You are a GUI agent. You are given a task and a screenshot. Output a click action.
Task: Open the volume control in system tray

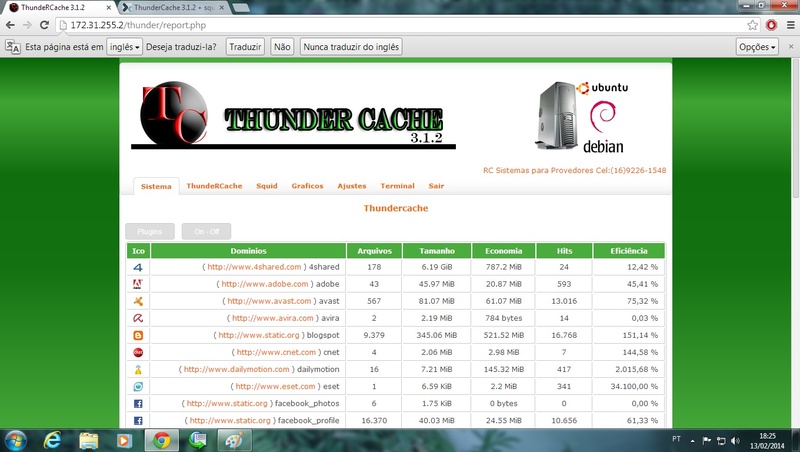tap(735, 441)
